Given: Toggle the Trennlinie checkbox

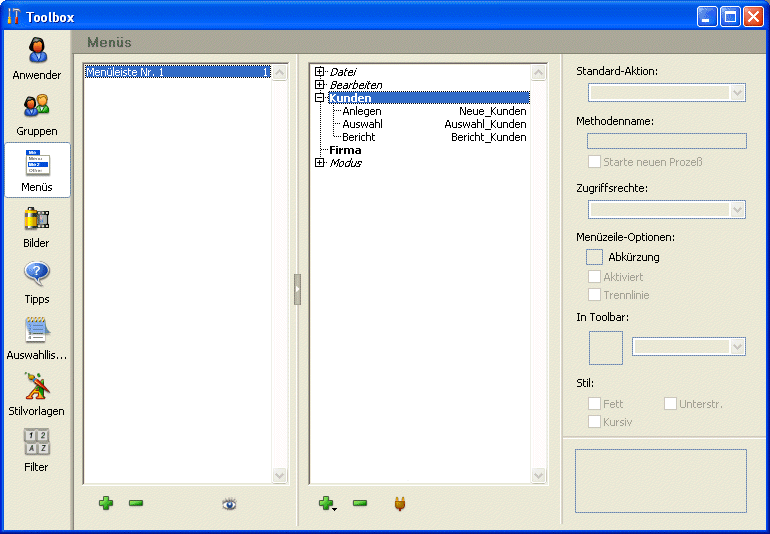Looking at the screenshot, I should point(594,295).
